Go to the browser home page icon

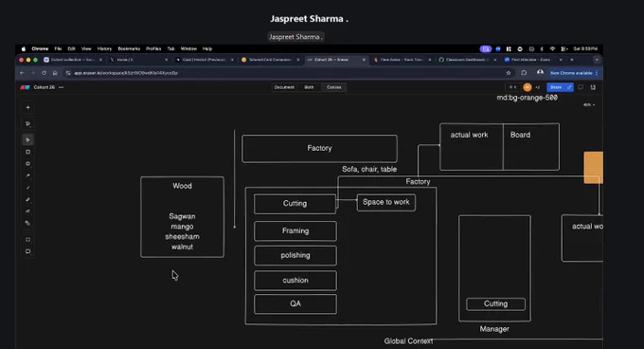55,73
